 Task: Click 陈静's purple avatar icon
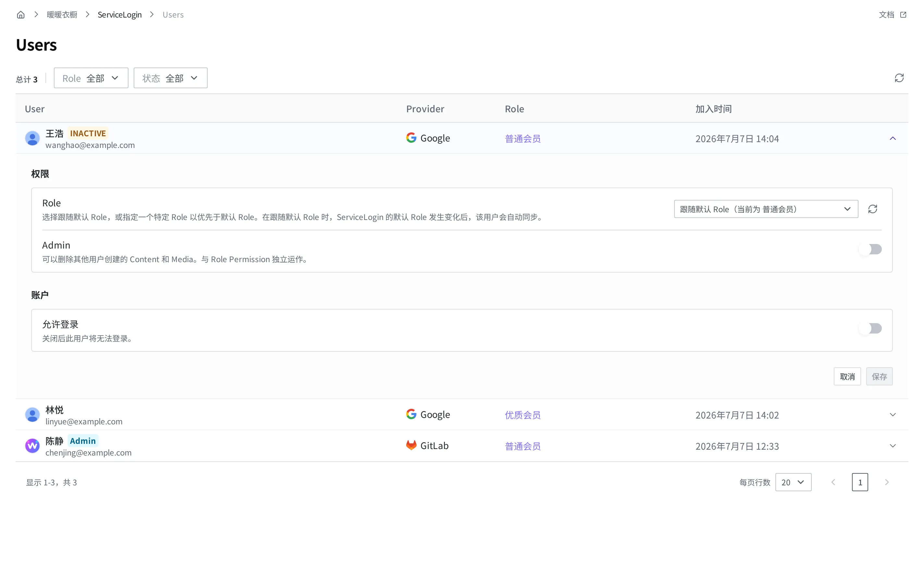32,446
